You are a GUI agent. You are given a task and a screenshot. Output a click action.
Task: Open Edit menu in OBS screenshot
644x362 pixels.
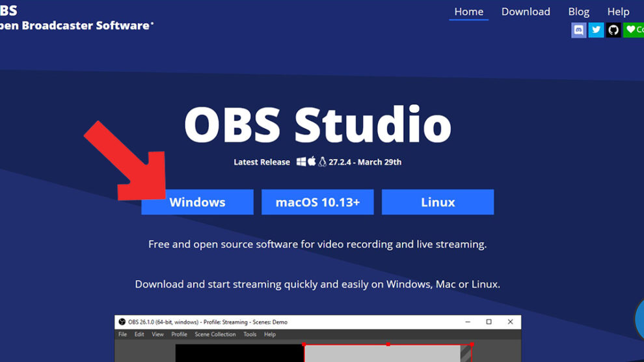click(139, 334)
